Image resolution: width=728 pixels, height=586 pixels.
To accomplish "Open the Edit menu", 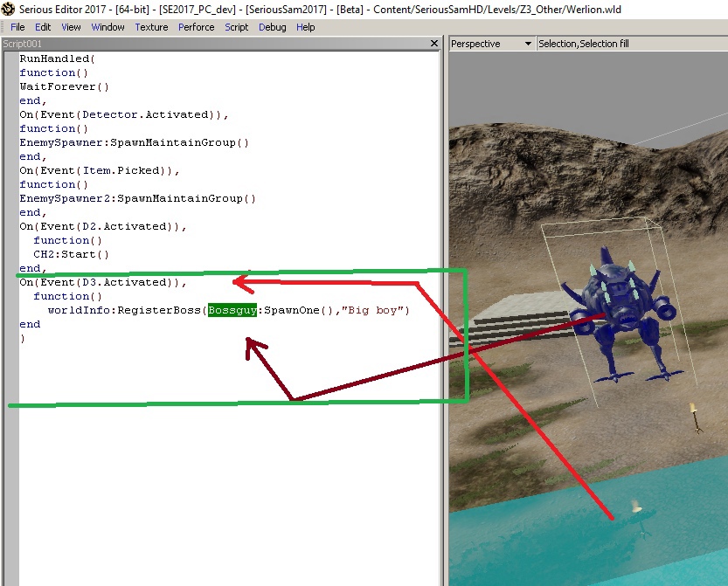I will pos(43,27).
